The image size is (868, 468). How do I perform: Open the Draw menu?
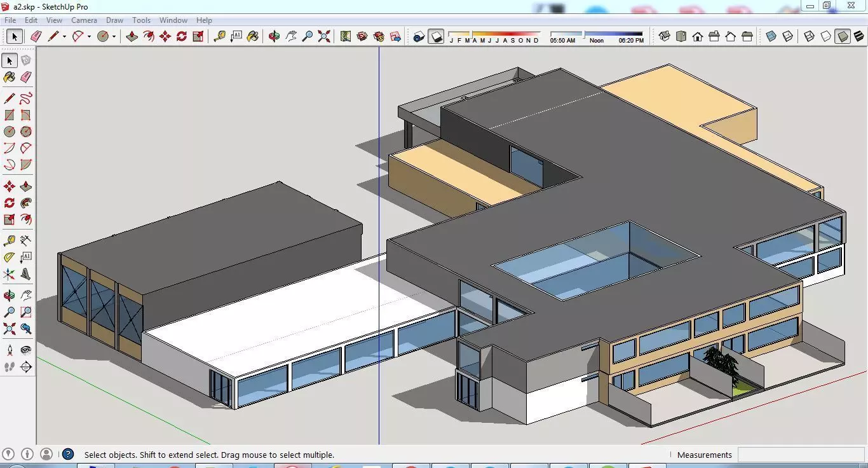pyautogui.click(x=114, y=20)
